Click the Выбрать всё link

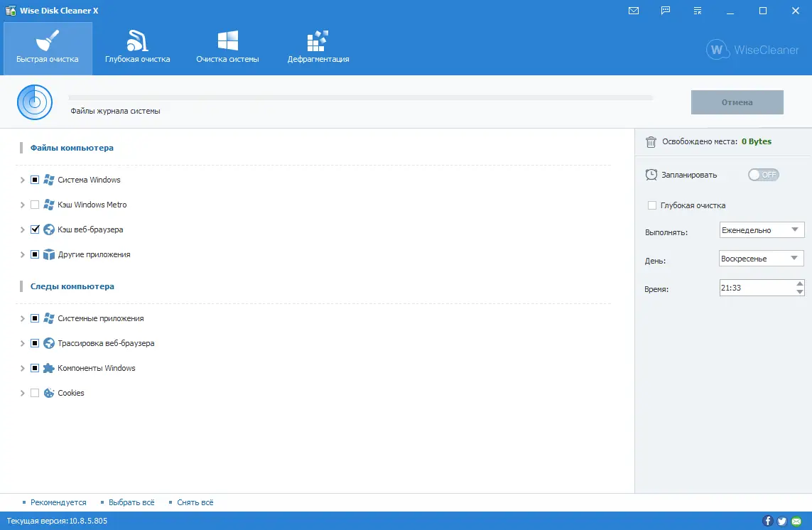131,502
